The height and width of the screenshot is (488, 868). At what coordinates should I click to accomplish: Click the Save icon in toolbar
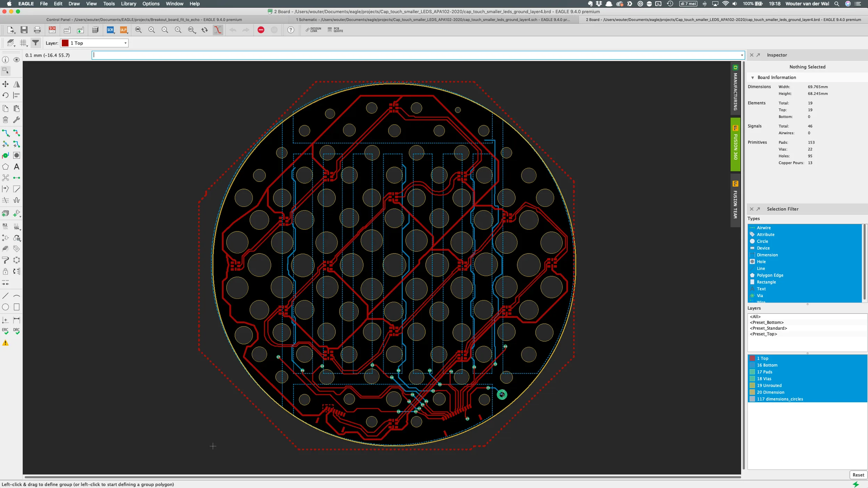coord(24,30)
